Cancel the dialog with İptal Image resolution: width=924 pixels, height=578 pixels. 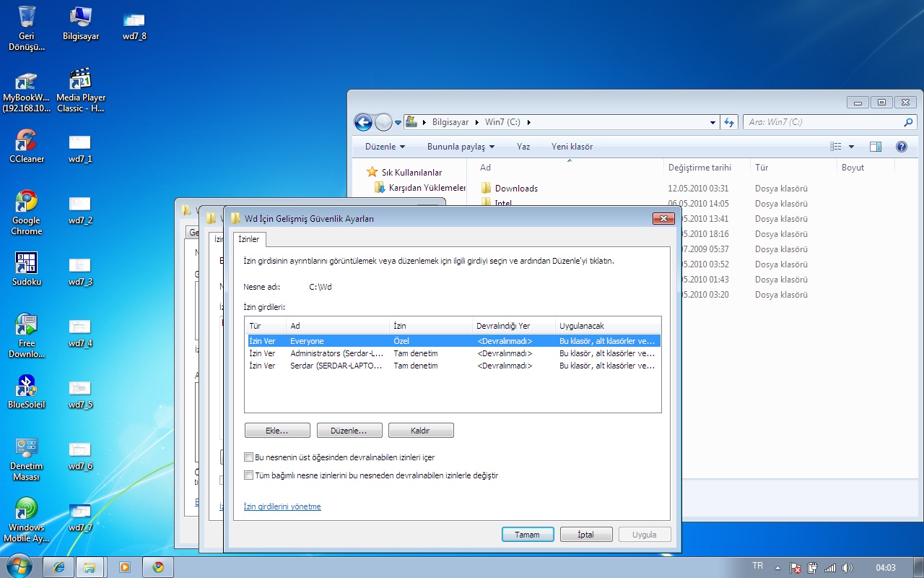(x=586, y=535)
